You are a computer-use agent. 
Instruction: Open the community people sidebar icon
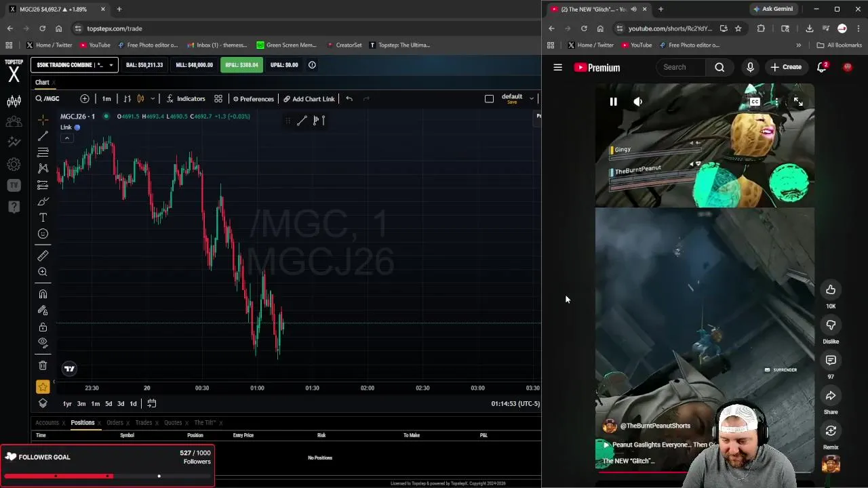14,122
